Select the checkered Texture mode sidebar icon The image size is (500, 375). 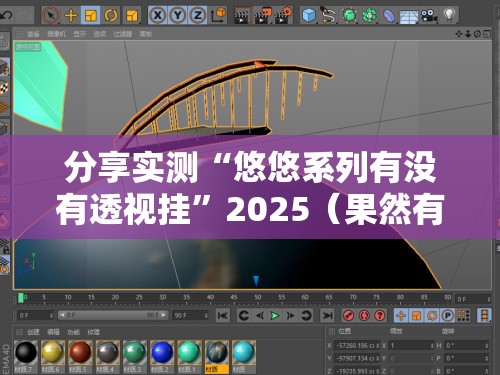point(4,87)
